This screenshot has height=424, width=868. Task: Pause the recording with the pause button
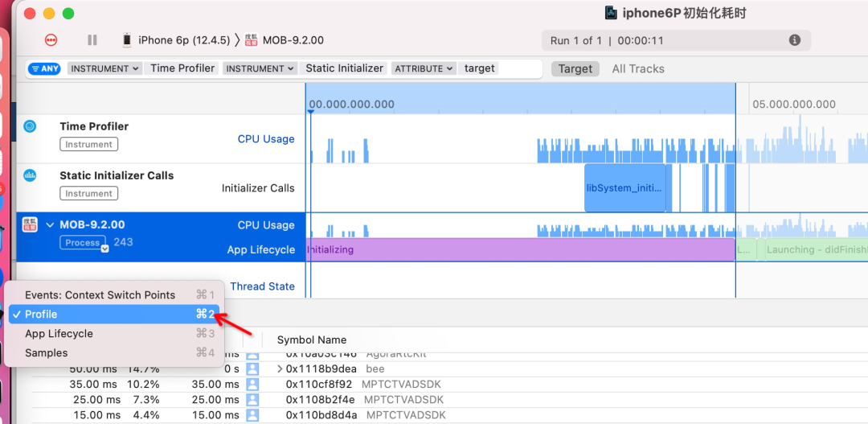point(92,40)
